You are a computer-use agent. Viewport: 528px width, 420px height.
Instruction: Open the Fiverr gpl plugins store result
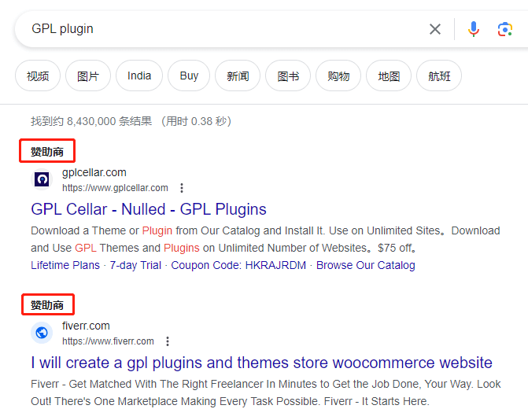tap(261, 363)
